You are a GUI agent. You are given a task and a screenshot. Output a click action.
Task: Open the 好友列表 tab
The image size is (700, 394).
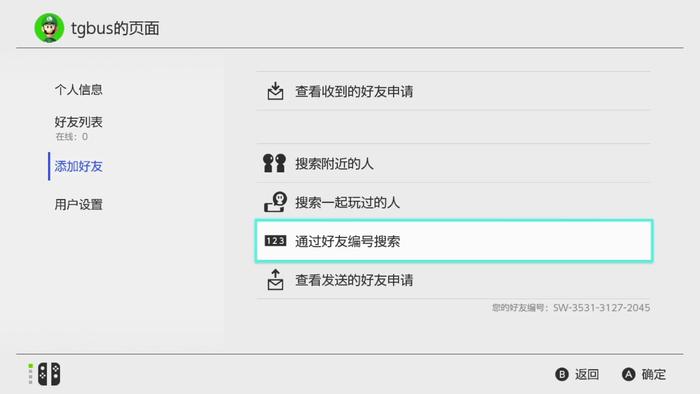click(79, 122)
